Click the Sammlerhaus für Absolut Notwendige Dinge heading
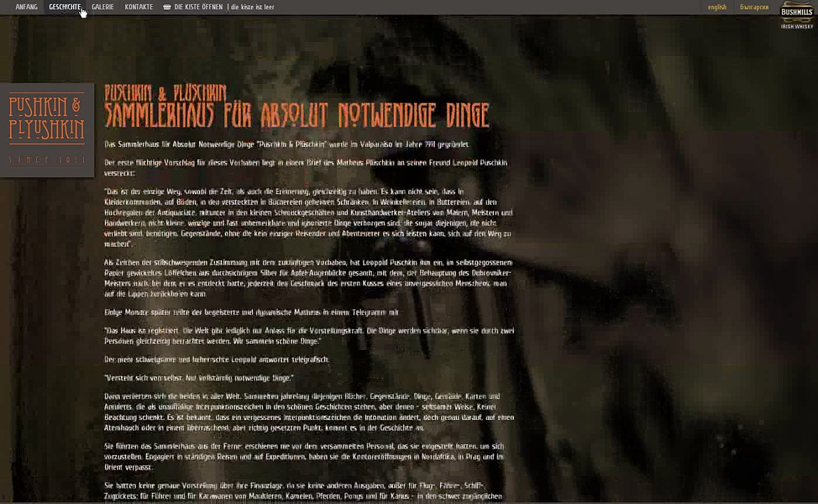The height and width of the screenshot is (504, 818). 297,115
